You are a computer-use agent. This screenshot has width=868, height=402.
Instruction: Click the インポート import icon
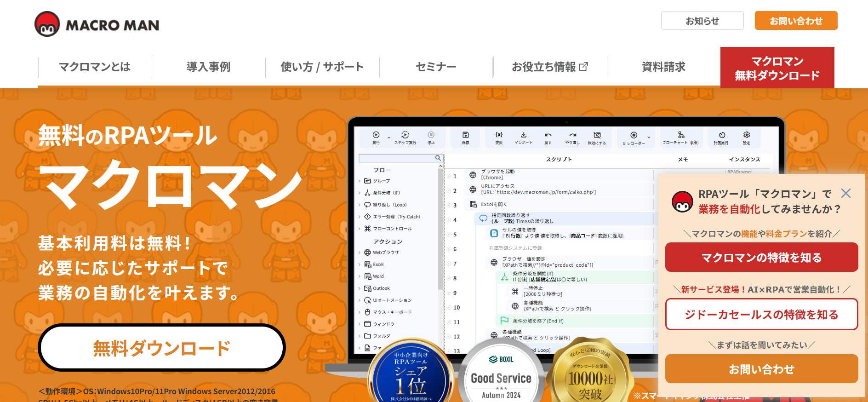523,135
